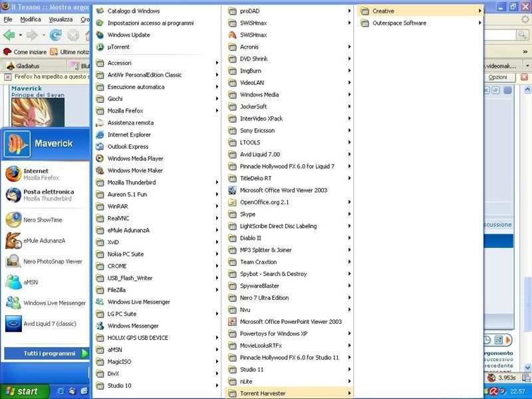Screen dimensions: 532x399
Task: Expand Mozilla Thunderbird folder
Action: tap(156, 182)
